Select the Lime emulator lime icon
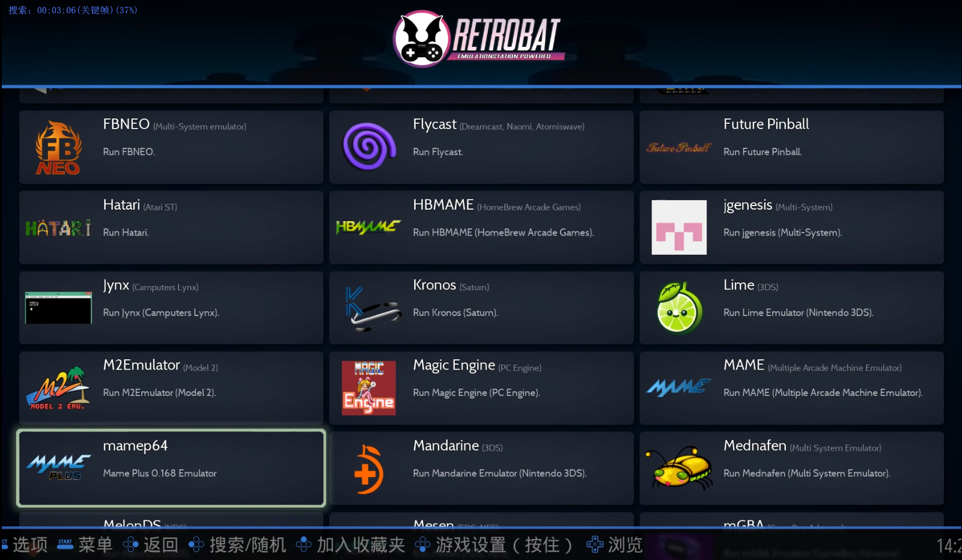 (679, 308)
